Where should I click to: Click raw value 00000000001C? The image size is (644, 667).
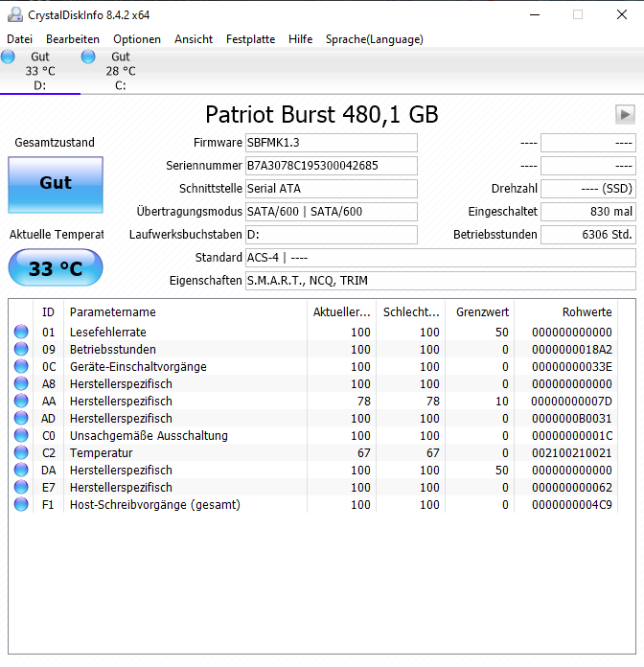(572, 436)
